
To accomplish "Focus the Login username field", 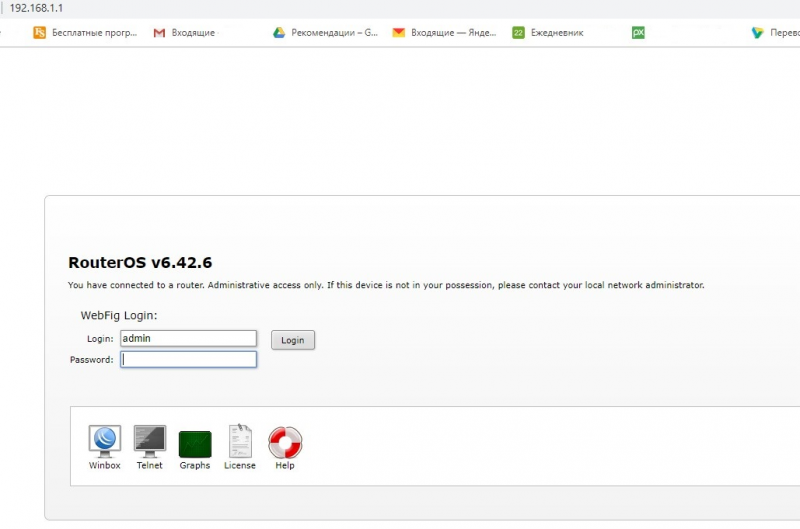I will pos(188,339).
